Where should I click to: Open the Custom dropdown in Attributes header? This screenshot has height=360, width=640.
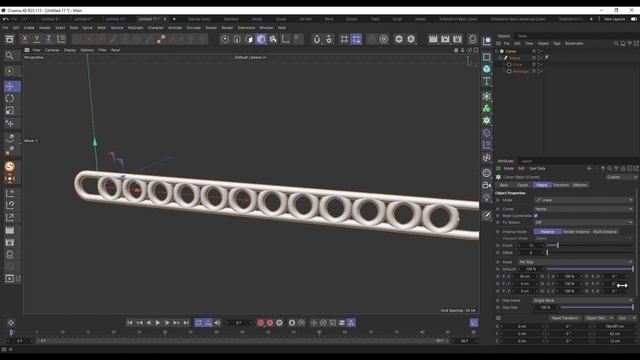(x=622, y=177)
